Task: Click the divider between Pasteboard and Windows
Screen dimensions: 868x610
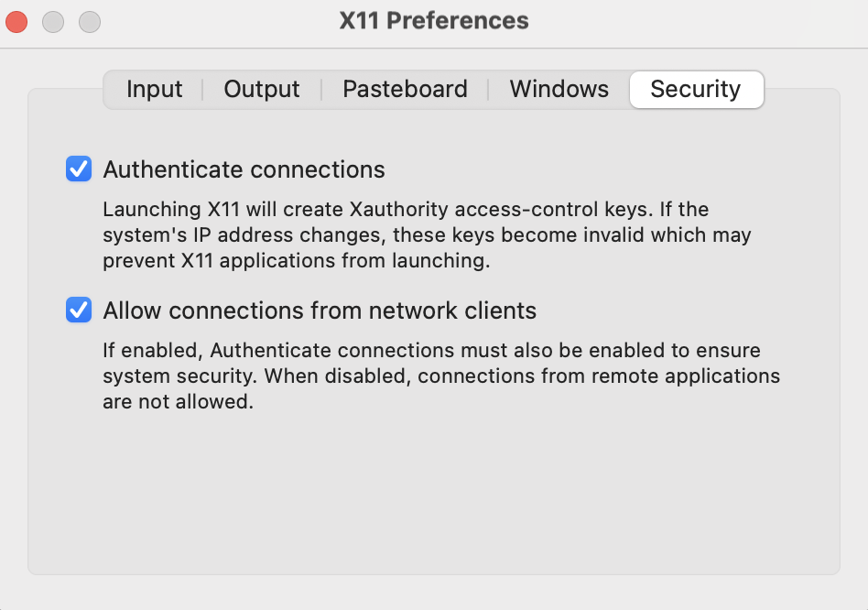Action: pos(488,90)
